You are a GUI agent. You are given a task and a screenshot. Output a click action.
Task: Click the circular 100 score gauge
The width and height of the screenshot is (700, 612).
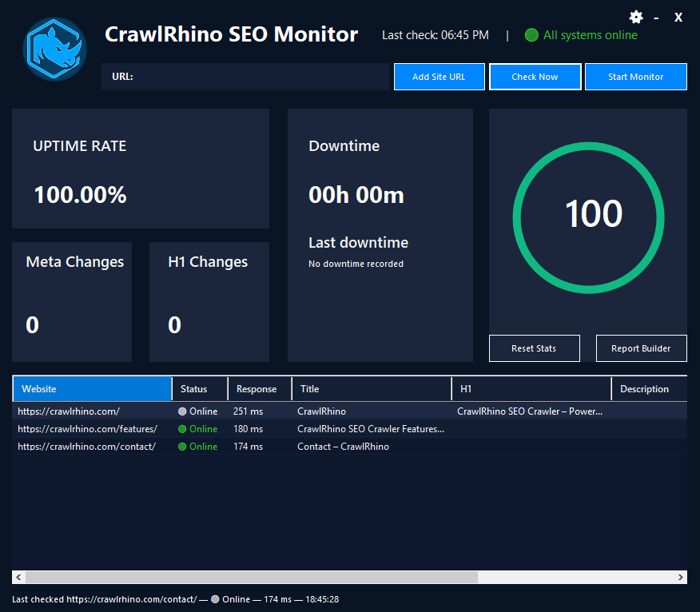tap(588, 218)
